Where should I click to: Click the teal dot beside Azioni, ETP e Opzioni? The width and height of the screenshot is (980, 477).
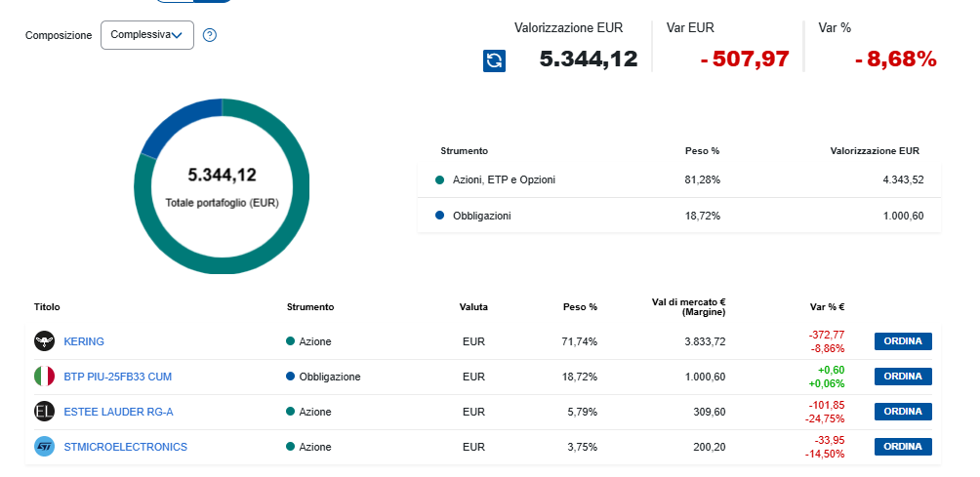440,180
